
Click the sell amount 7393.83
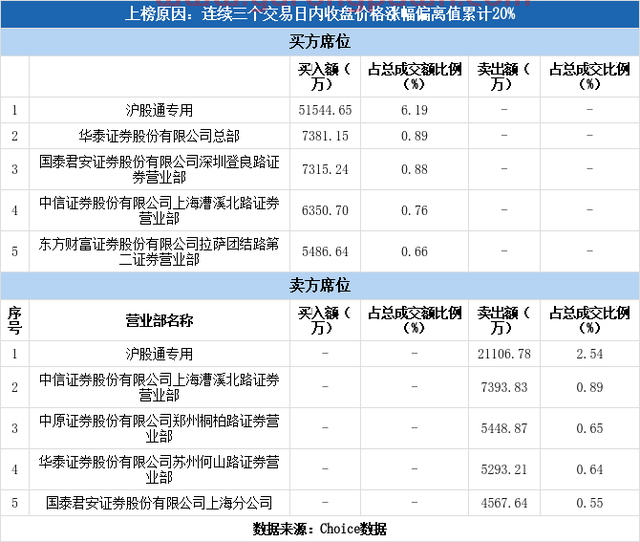pos(504,387)
